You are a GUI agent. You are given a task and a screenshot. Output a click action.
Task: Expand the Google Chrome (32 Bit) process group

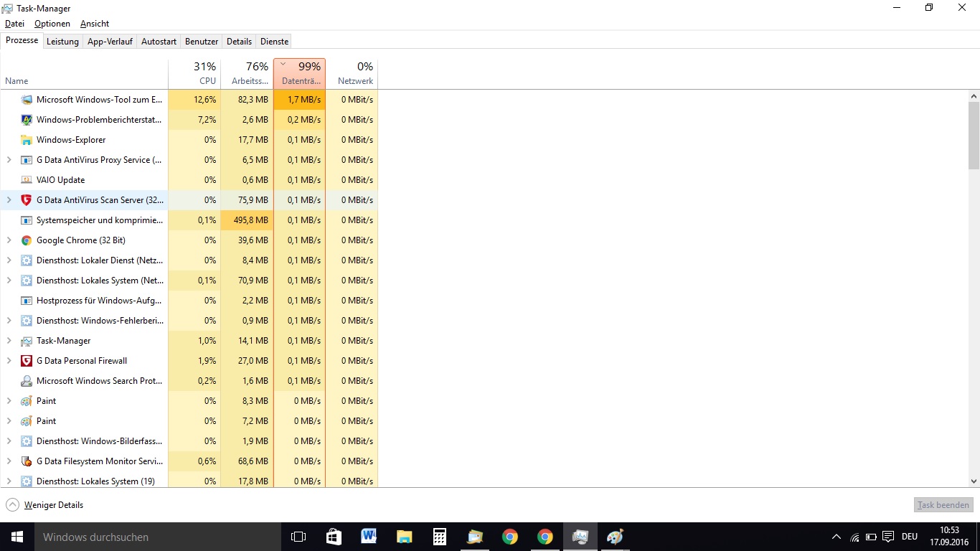[x=9, y=240]
